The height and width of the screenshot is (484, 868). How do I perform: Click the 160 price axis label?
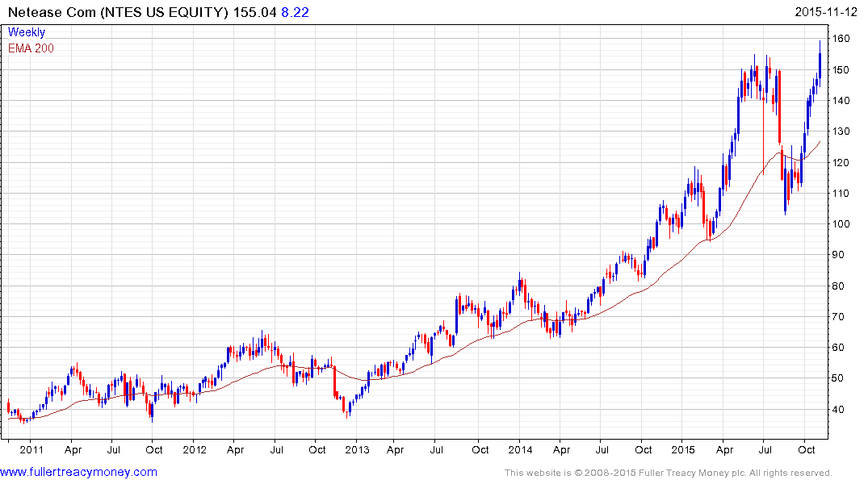[x=841, y=38]
